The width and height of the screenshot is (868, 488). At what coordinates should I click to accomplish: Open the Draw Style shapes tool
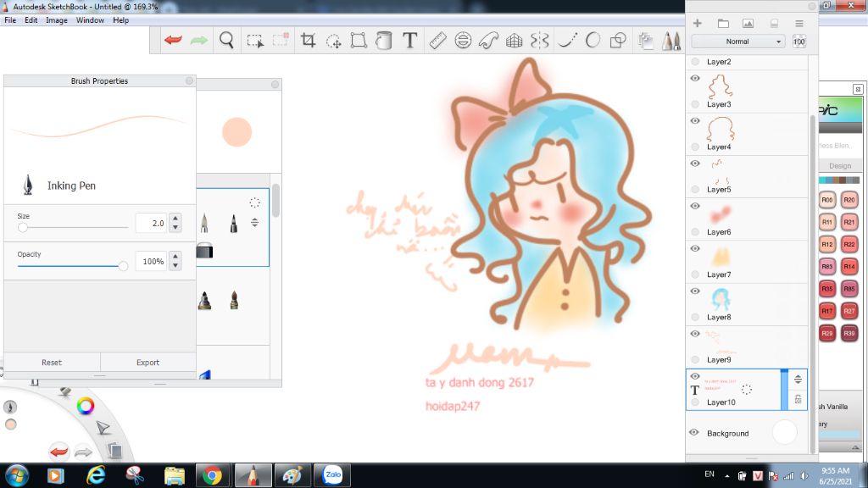(x=618, y=40)
